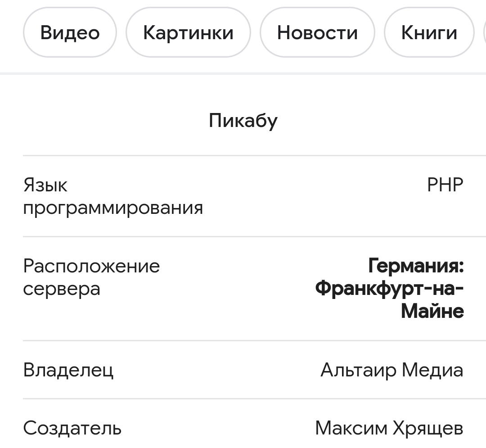
Task: Click the word Альтаир
Action: pyautogui.click(x=358, y=370)
